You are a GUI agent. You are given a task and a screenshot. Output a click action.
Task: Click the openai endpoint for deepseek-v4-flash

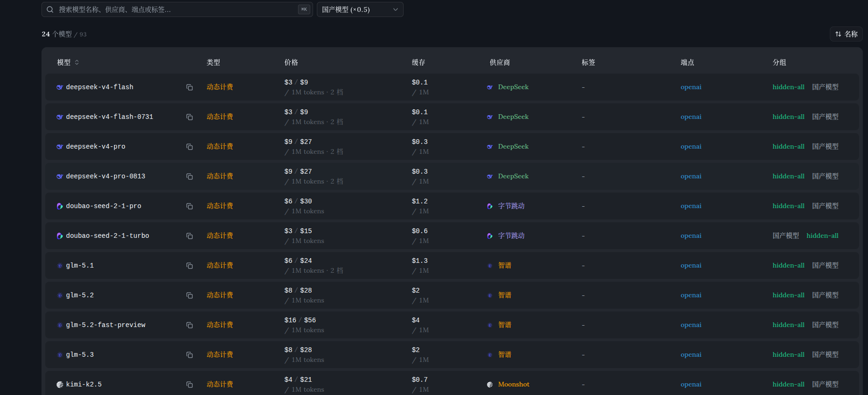691,87
